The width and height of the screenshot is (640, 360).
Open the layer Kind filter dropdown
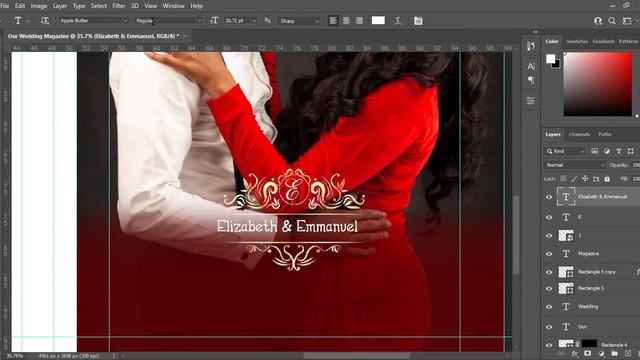point(566,151)
